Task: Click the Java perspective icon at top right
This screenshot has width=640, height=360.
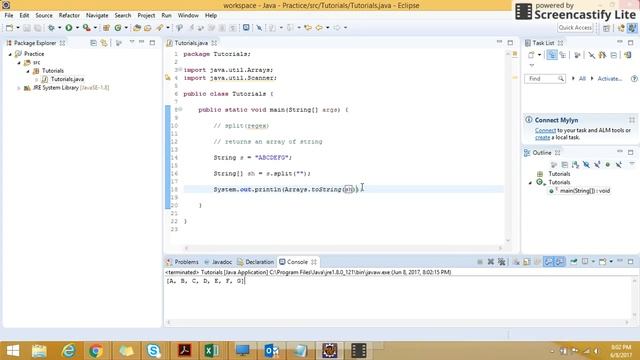Action: point(632,28)
